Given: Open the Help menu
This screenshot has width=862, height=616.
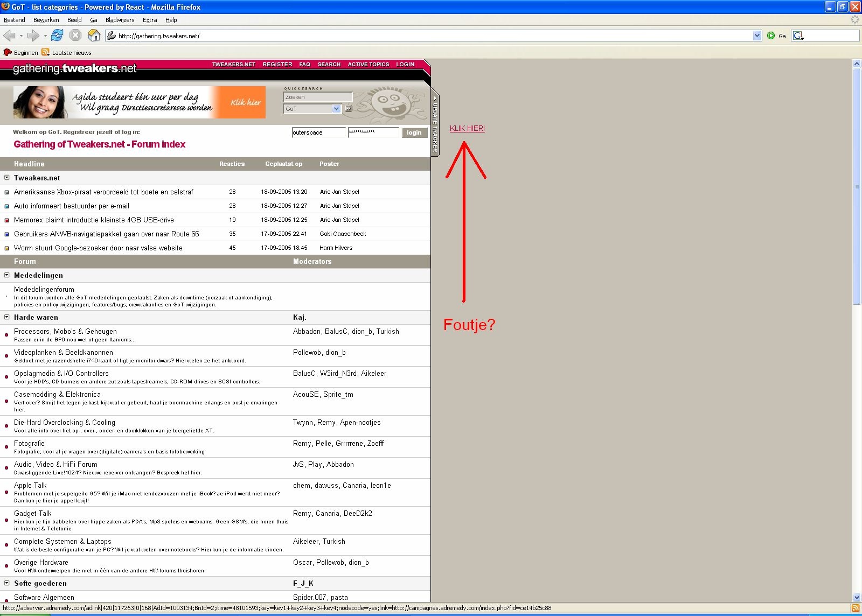Looking at the screenshot, I should [x=171, y=20].
